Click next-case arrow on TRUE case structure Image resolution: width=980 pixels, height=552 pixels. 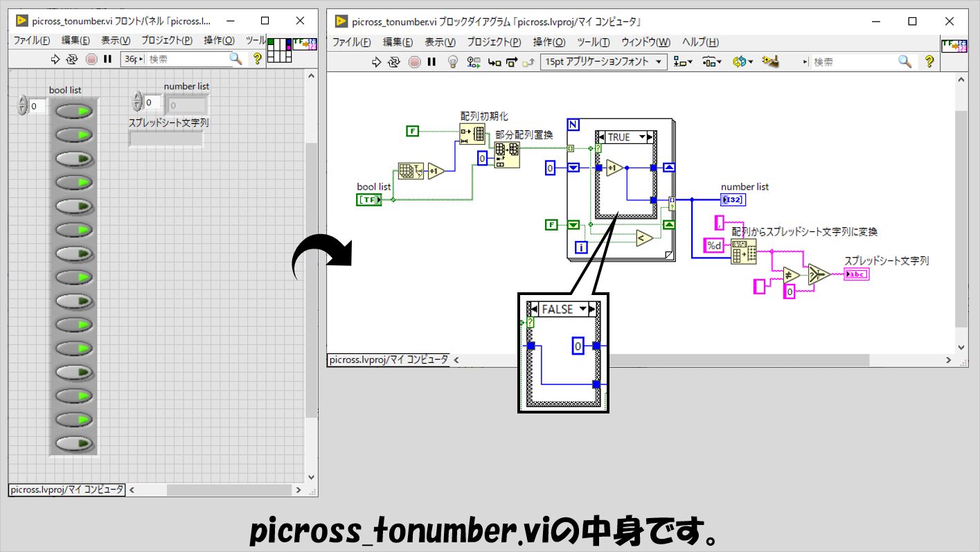(651, 137)
